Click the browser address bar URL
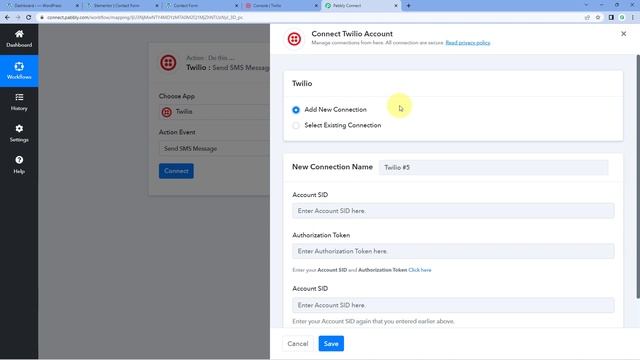 [145, 18]
